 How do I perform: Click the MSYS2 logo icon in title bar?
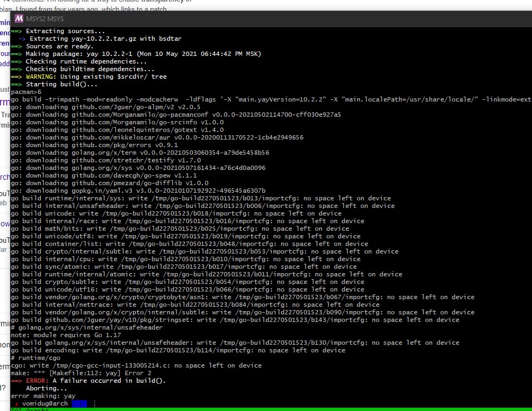pos(19,18)
